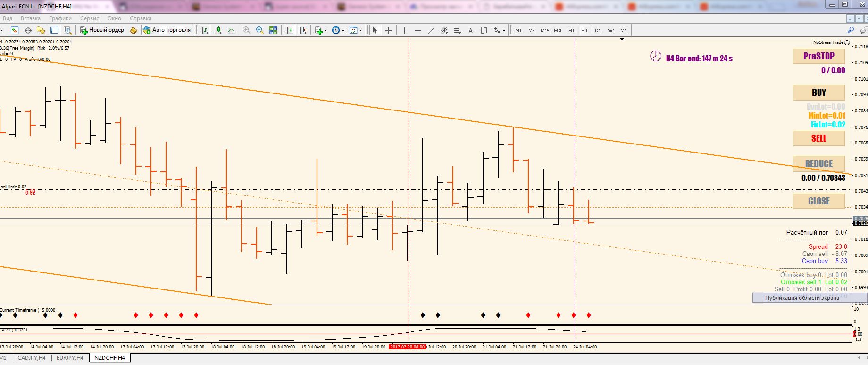Switch timeframe to MN
This screenshot has height=365, width=868.
(x=624, y=30)
